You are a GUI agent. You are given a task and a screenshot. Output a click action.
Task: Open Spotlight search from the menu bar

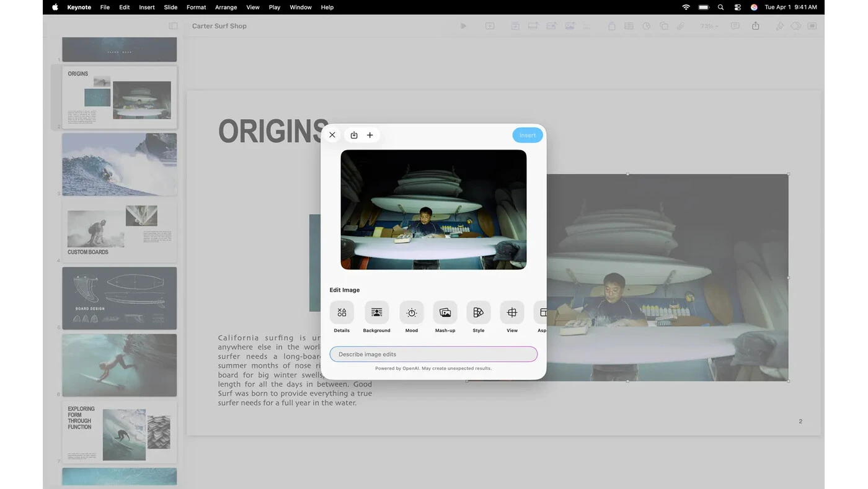720,7
